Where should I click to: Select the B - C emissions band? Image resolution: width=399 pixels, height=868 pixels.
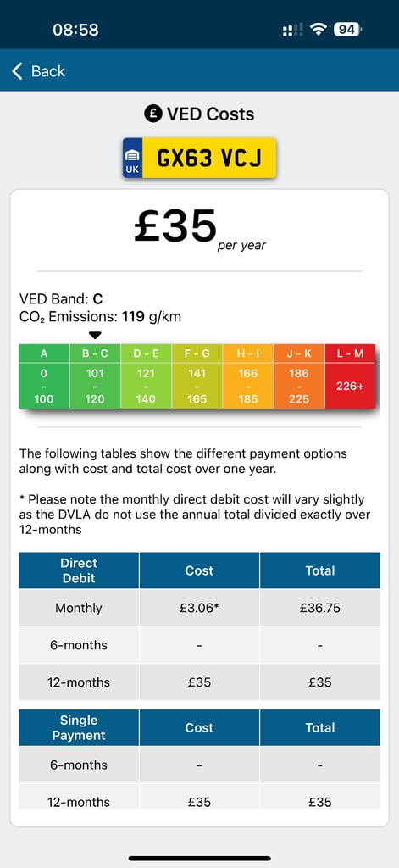pos(95,376)
